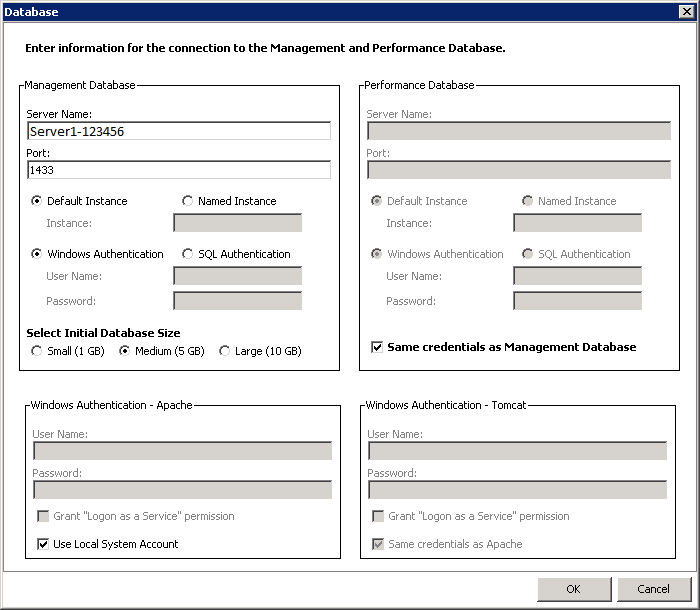The image size is (700, 610).
Task: Choose Windows Authentication for Management Database
Action: coord(37,254)
